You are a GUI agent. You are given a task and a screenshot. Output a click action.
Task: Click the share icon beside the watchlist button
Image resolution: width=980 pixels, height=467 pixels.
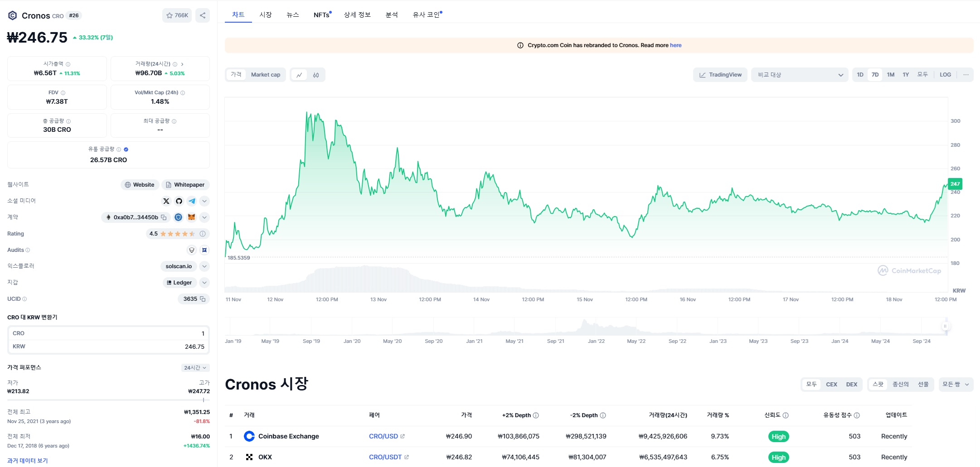click(x=203, y=15)
